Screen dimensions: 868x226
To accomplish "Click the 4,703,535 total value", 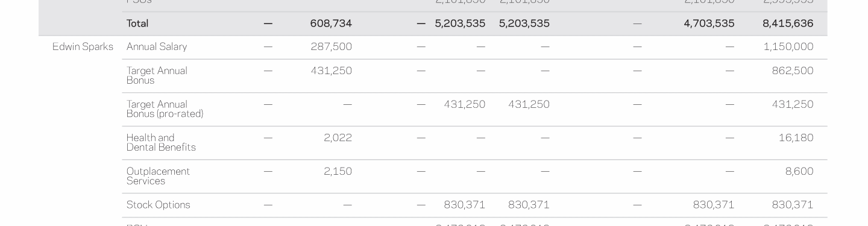I will click(709, 24).
